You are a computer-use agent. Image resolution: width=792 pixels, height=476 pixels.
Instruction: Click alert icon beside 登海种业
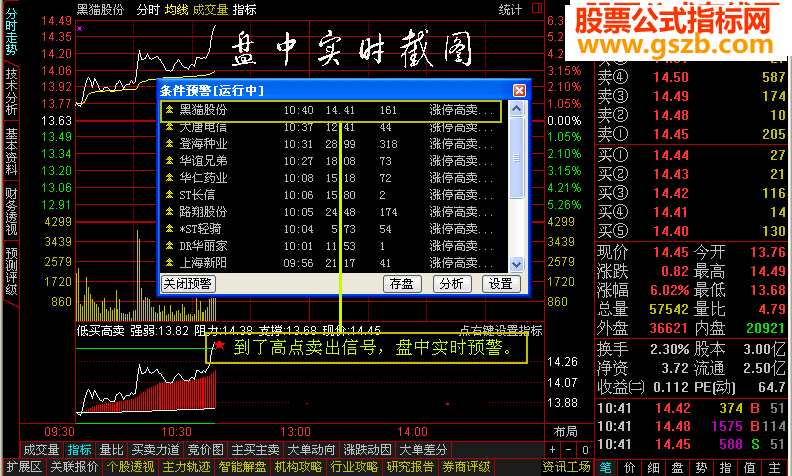pyautogui.click(x=169, y=144)
